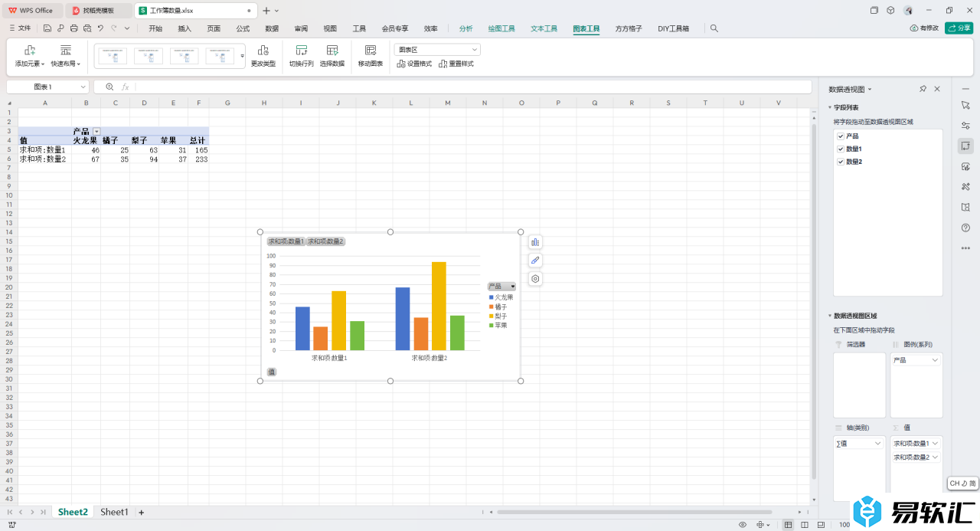
Task: Click the print preview icon
Action: pos(87,28)
